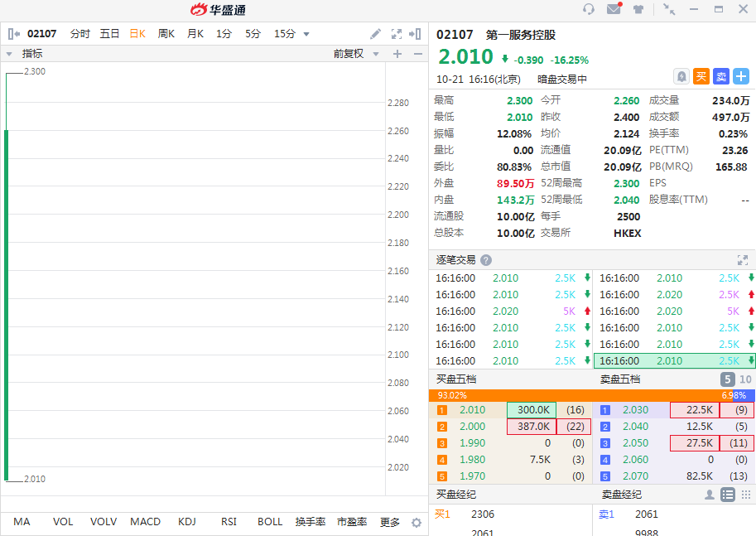
Task: Click the orange 买 buy button
Action: (x=701, y=76)
